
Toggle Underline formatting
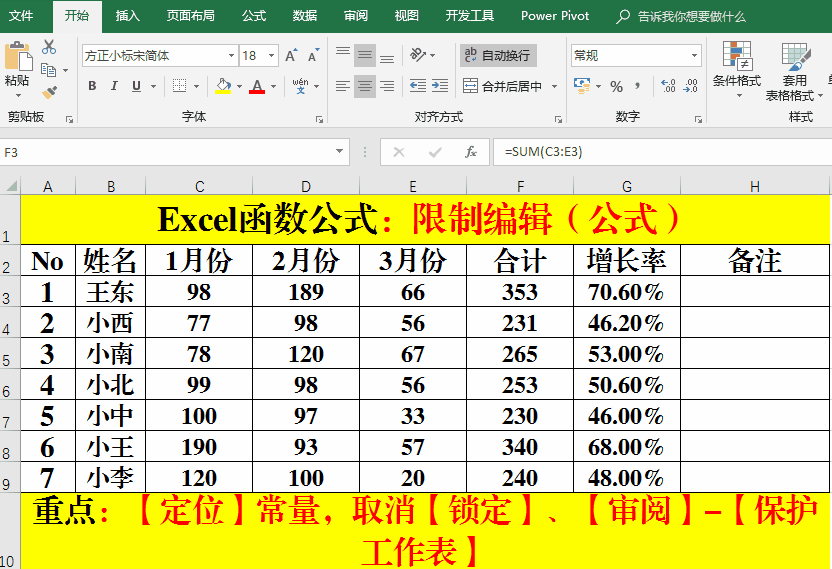pos(136,86)
